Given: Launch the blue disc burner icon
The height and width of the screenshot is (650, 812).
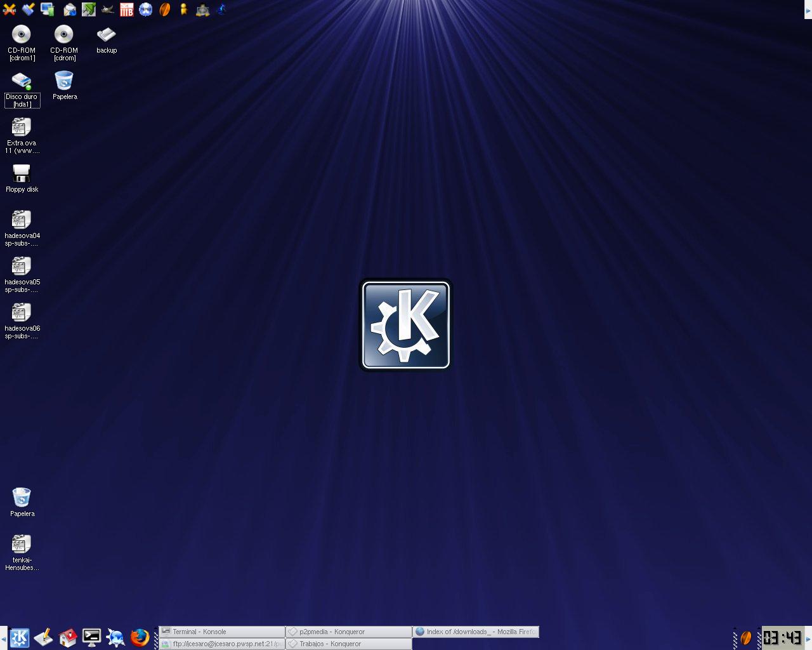Looking at the screenshot, I should tap(146, 10).
